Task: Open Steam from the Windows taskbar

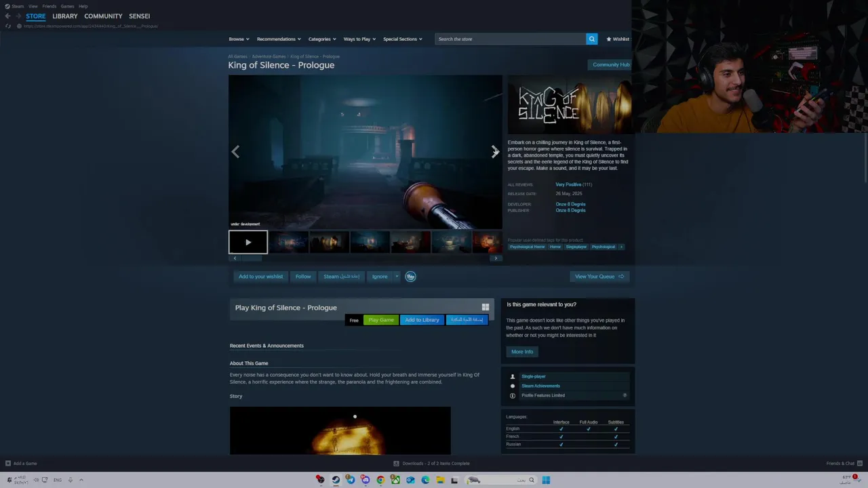Action: tap(336, 480)
